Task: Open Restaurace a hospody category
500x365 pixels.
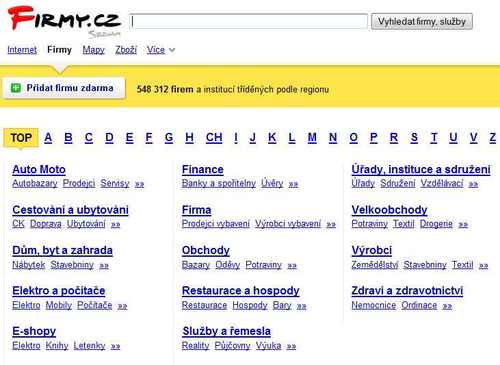Action: (241, 291)
